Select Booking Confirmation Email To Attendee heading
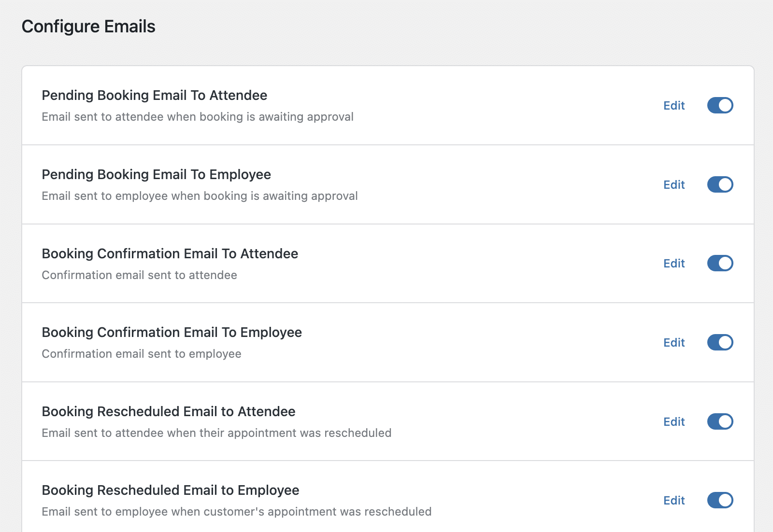Image resolution: width=773 pixels, height=532 pixels. [170, 253]
